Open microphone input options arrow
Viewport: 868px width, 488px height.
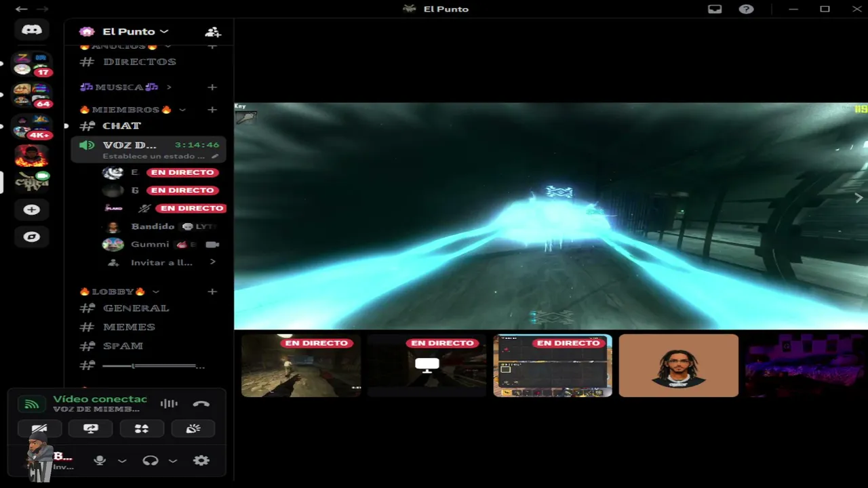tap(122, 461)
